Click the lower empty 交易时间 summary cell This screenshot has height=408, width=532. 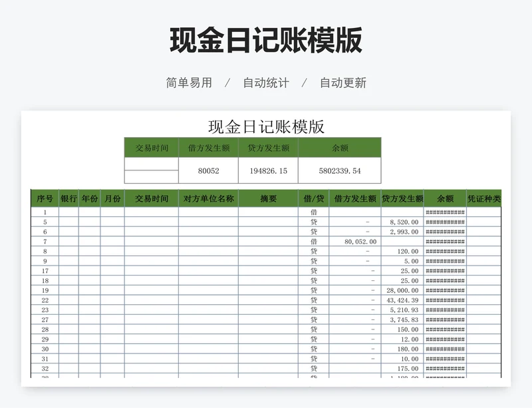click(152, 176)
